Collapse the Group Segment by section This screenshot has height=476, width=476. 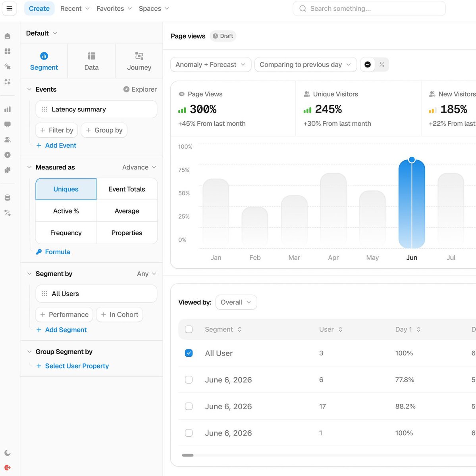point(29,352)
